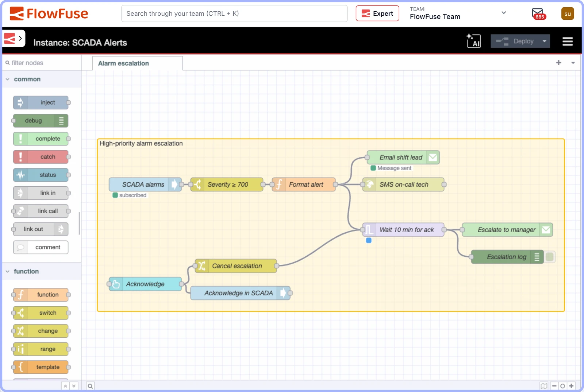
Task: Select the SMS on-call tech node
Action: coord(403,185)
